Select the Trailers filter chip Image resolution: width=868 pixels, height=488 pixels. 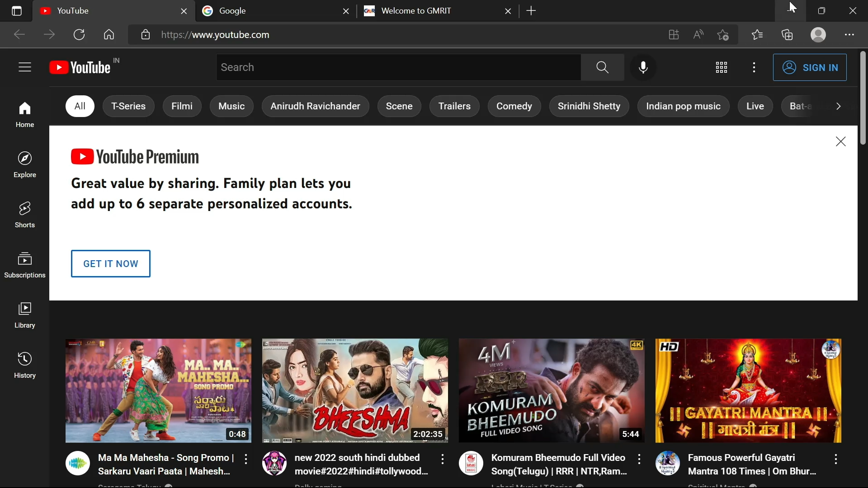pyautogui.click(x=454, y=106)
